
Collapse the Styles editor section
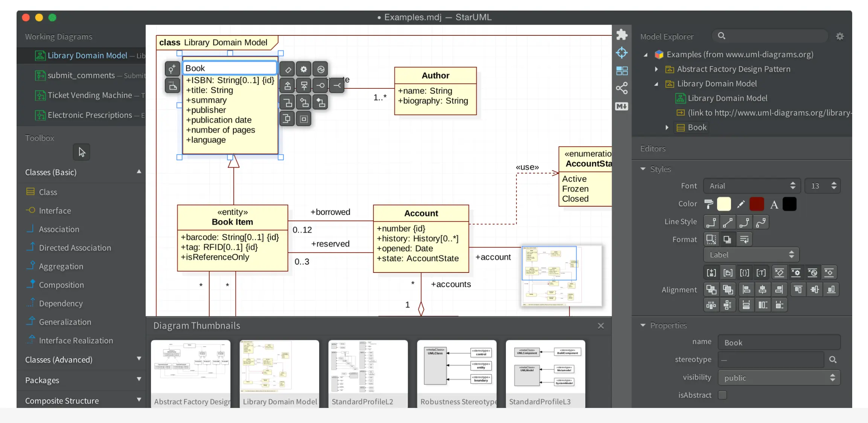point(643,169)
